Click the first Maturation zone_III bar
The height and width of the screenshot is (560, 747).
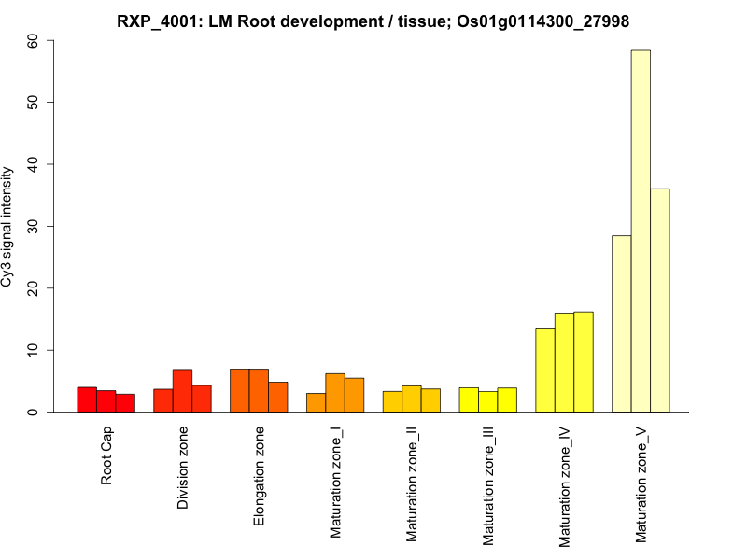(x=469, y=399)
